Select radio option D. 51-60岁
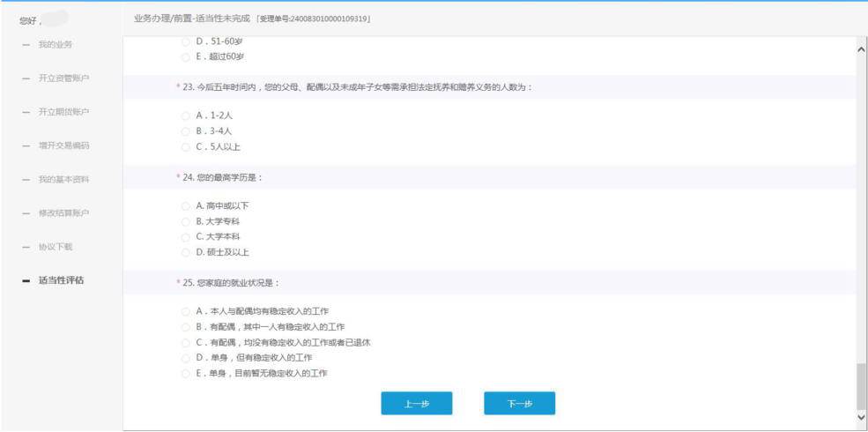This screenshot has width=868, height=432. pyautogui.click(x=185, y=42)
